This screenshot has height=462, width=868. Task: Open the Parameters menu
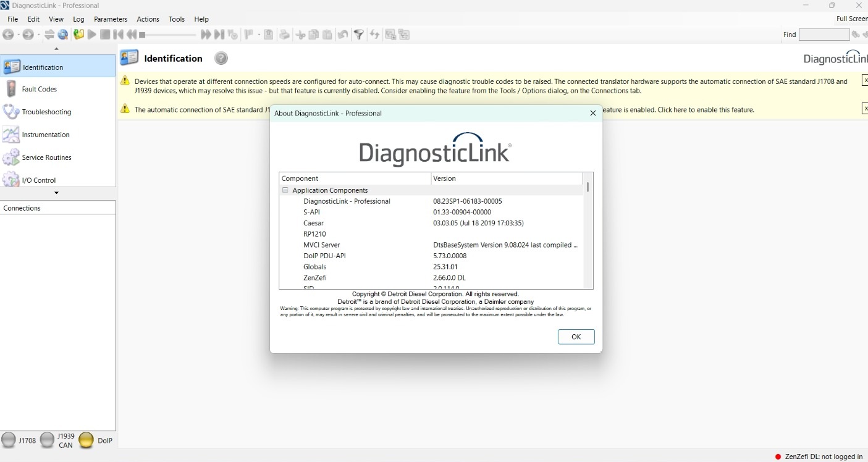coord(111,19)
